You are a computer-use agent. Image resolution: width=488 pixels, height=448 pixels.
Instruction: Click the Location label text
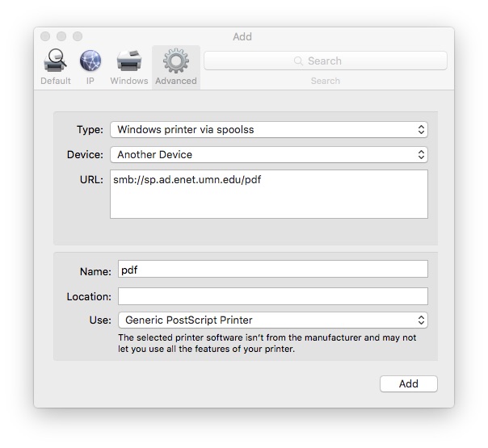click(x=89, y=296)
